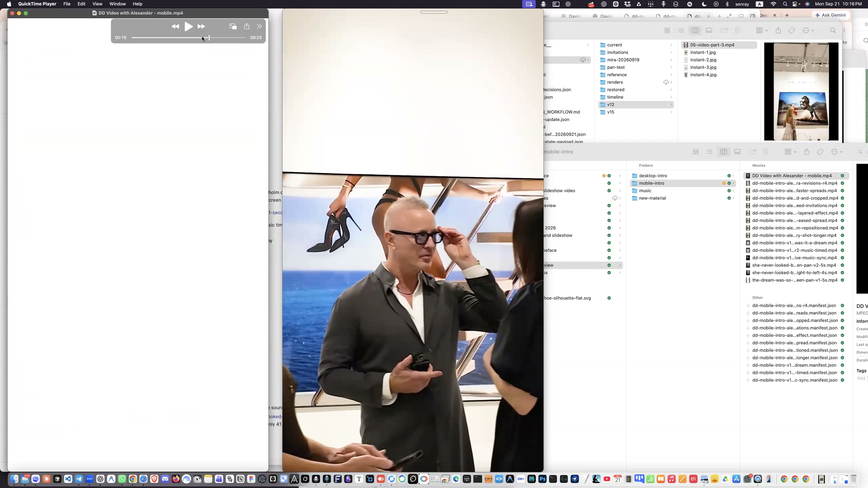The height and width of the screenshot is (488, 868).
Task: Expand the v15 folder chevron
Action: tap(671, 112)
